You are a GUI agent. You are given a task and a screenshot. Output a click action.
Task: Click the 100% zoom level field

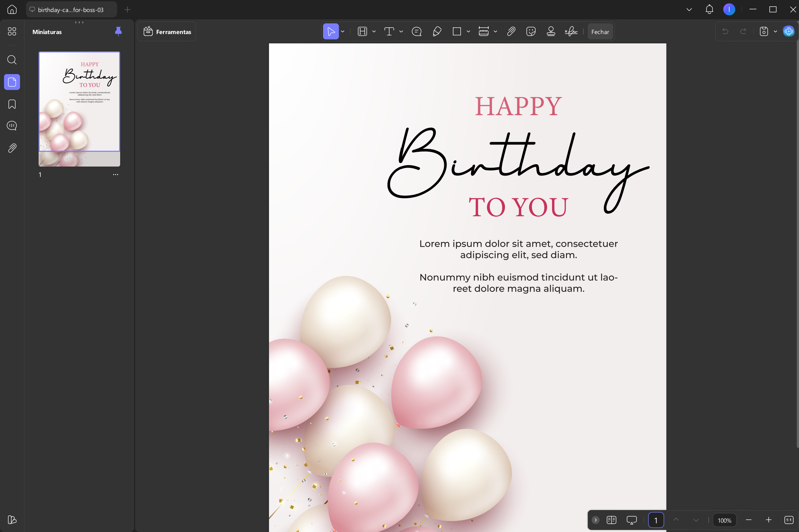724,520
